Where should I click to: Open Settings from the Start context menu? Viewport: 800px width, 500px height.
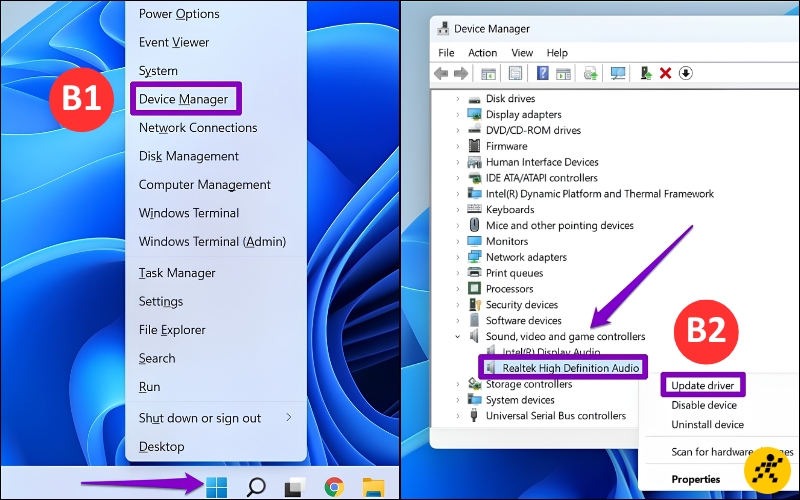pos(161,302)
